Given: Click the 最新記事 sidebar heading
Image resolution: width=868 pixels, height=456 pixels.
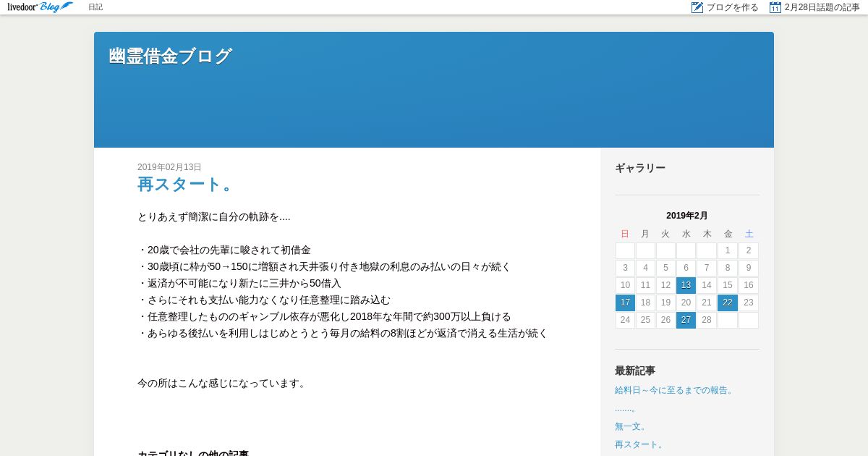Looking at the screenshot, I should [x=635, y=371].
